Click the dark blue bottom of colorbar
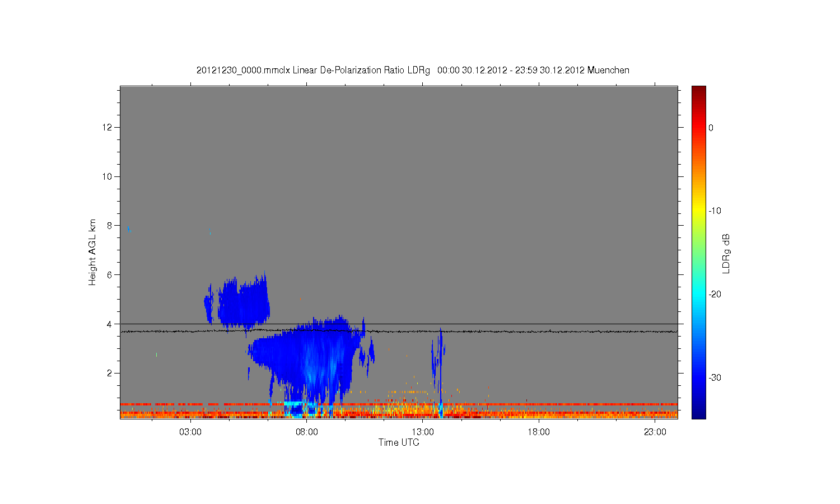The width and height of the screenshot is (840, 504). (699, 413)
